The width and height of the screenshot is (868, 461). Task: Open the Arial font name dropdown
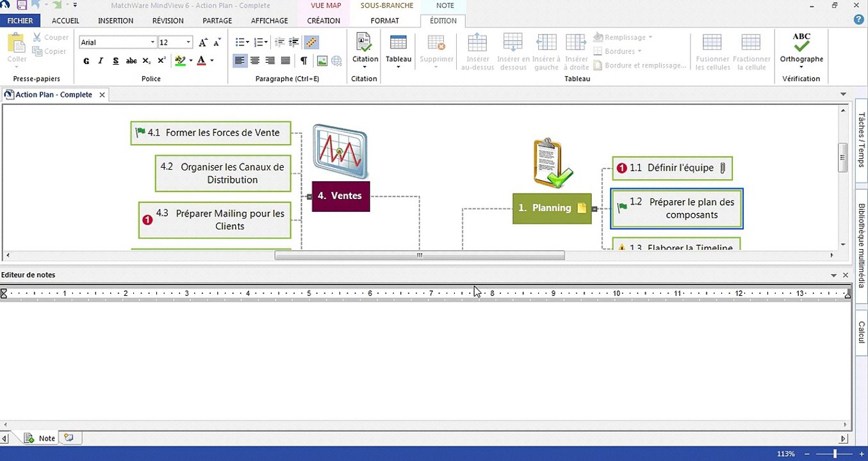click(x=152, y=42)
